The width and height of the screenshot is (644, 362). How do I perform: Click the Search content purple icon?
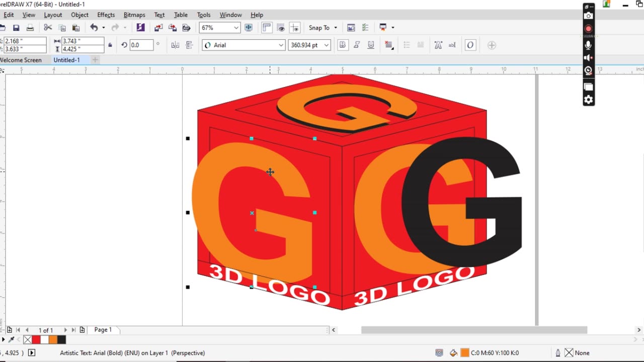point(140,28)
